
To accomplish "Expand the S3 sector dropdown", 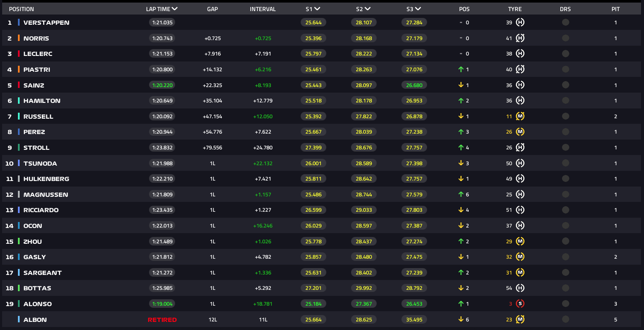I will pyautogui.click(x=418, y=9).
